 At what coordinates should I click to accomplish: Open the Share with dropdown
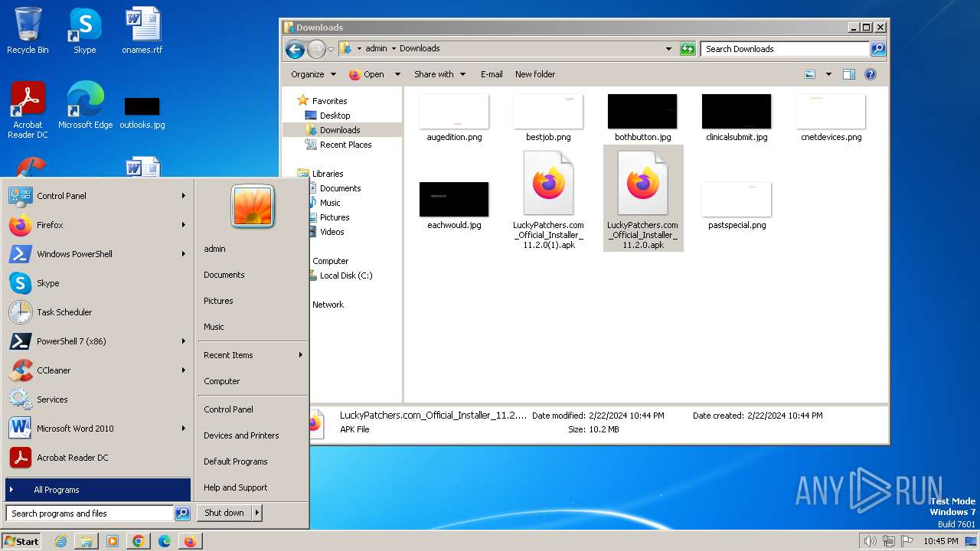(x=439, y=74)
